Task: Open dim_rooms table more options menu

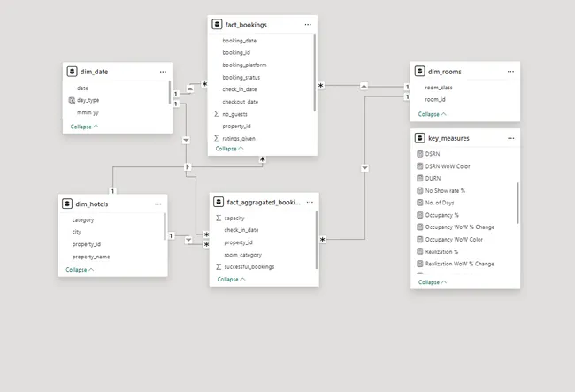Action: tap(510, 72)
